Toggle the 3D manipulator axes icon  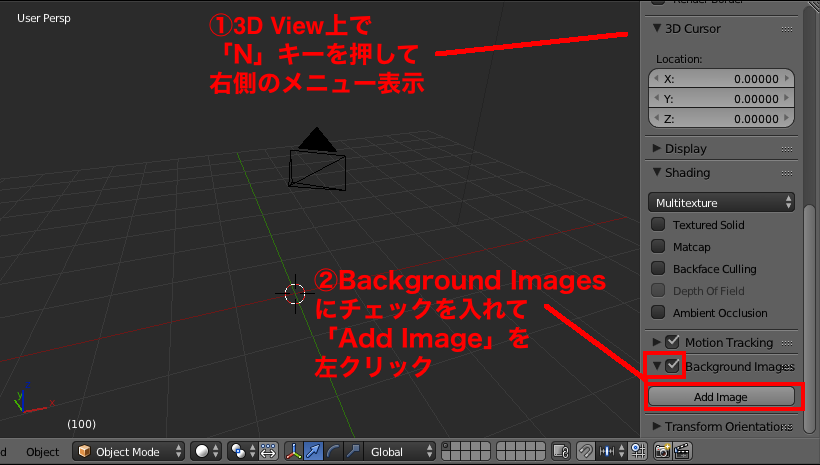[294, 451]
